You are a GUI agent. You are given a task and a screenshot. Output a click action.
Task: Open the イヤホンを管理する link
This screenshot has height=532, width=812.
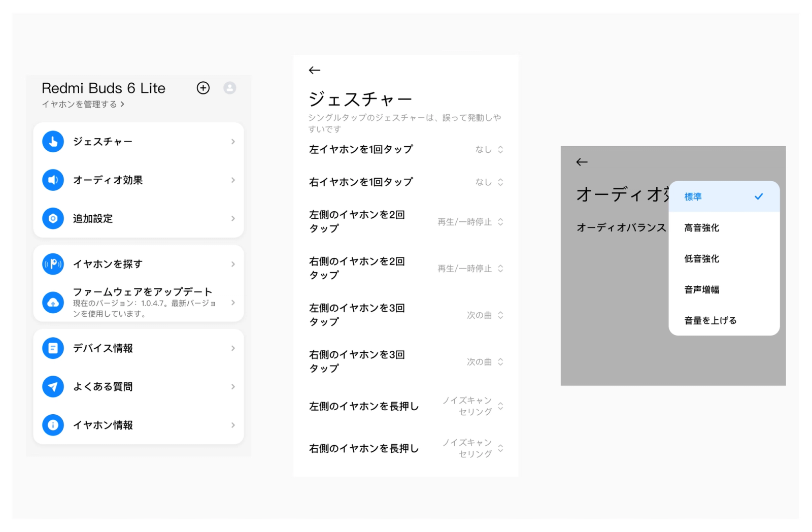(x=83, y=104)
